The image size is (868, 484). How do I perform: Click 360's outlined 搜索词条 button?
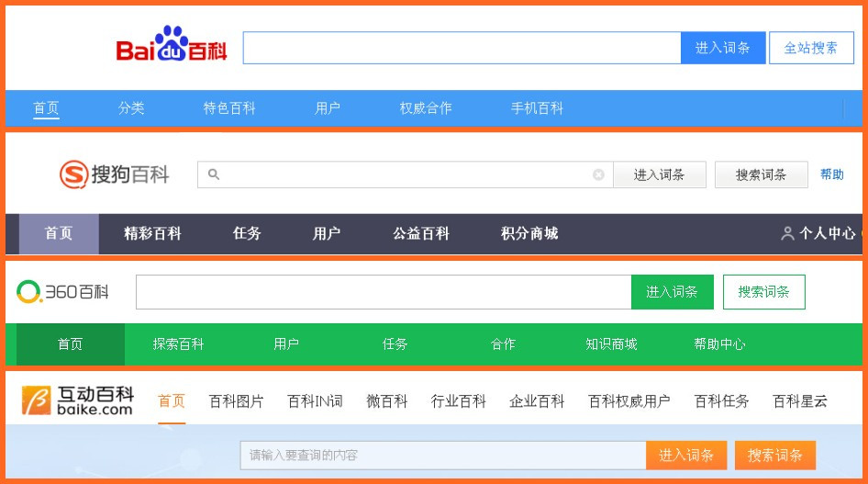(x=764, y=292)
